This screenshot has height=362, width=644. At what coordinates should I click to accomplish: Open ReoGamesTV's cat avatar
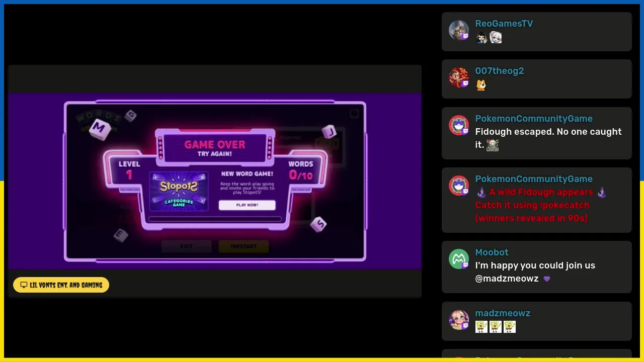459,30
